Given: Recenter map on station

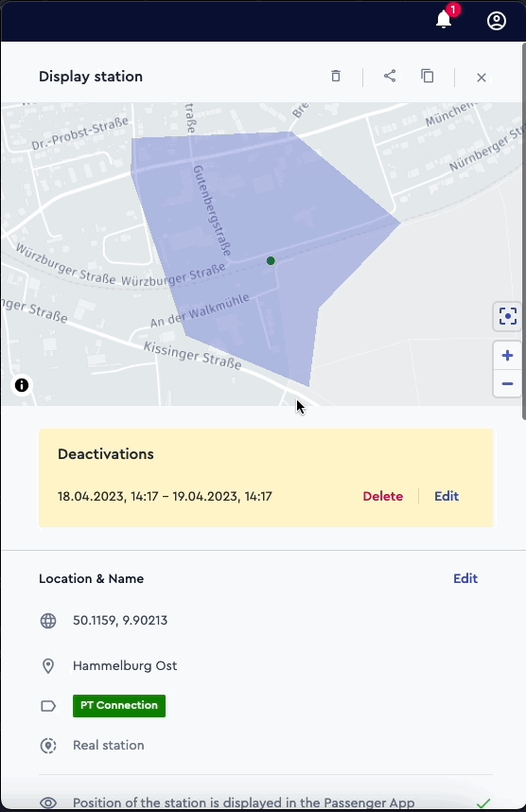Looking at the screenshot, I should tap(507, 316).
